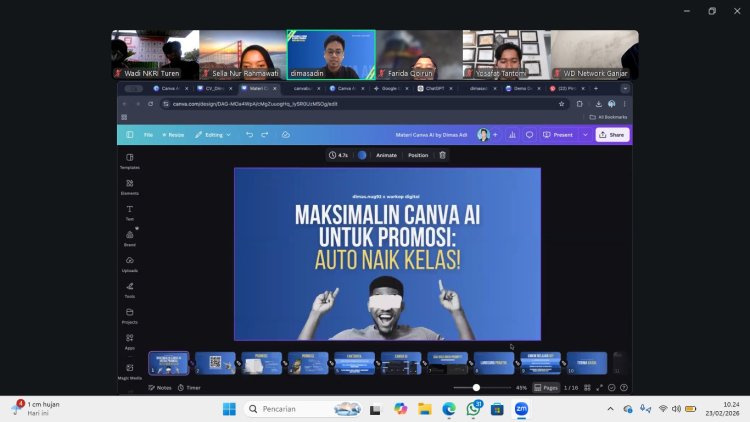Open the File menu in Canva

(148, 135)
